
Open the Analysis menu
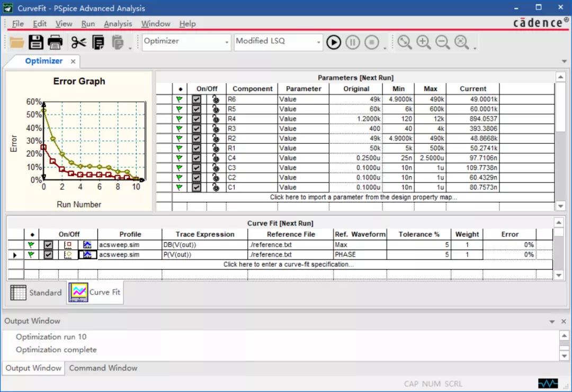118,24
